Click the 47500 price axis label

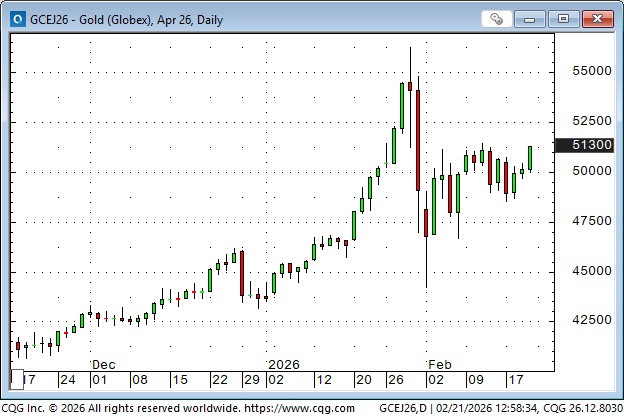[587, 221]
